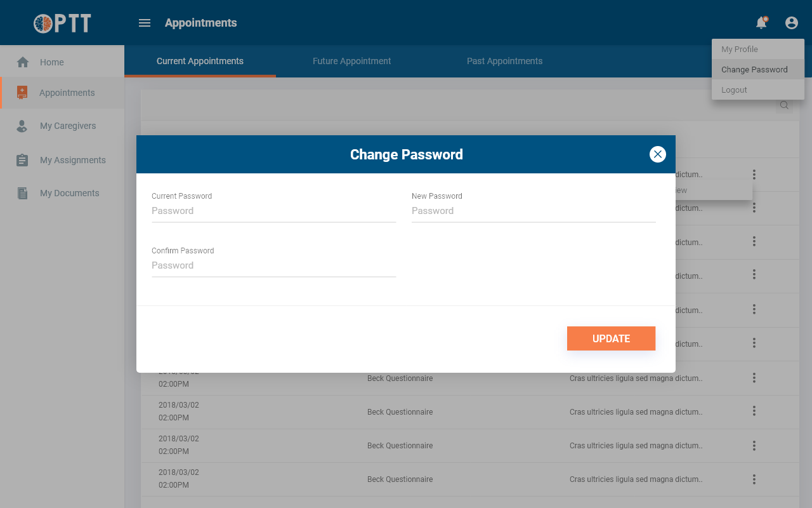Toggle the hamburger menu icon
This screenshot has height=508, width=812.
pos(145,23)
